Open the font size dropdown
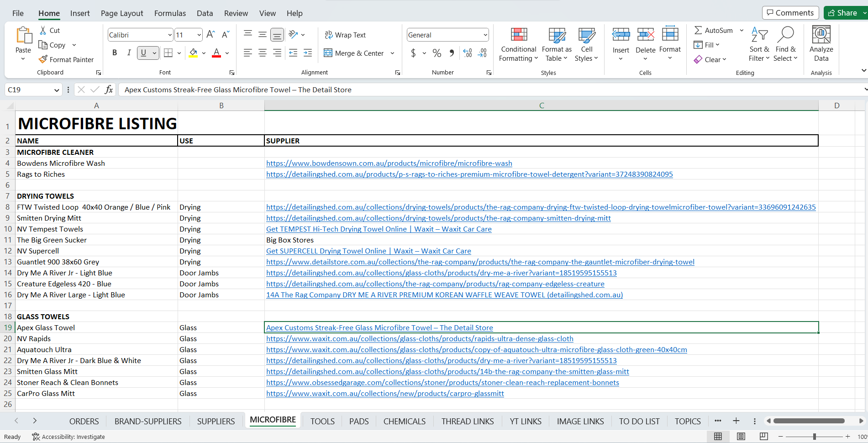This screenshot has width=868, height=443. pos(199,35)
